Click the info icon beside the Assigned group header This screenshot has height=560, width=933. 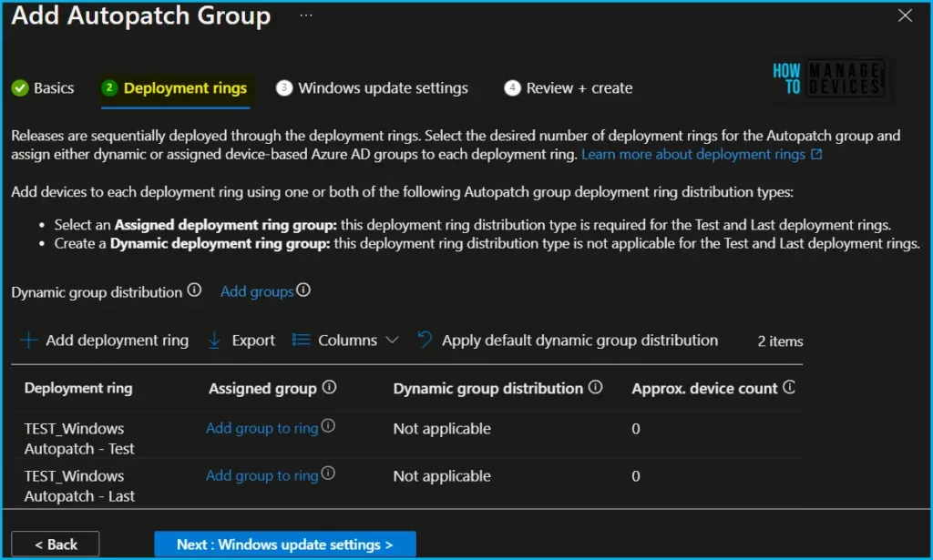[x=330, y=388]
